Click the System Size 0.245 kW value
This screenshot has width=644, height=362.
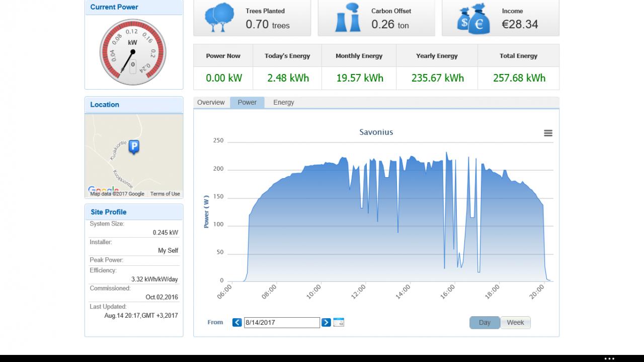[166, 233]
